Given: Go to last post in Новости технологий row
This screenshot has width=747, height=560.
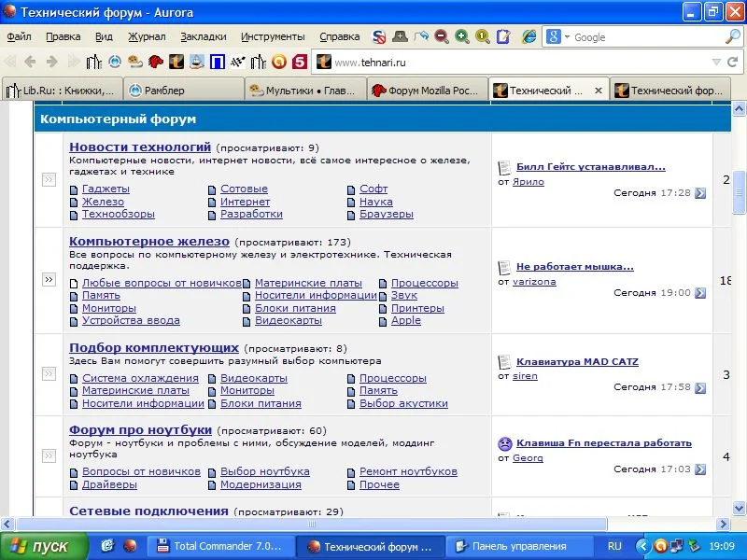Looking at the screenshot, I should [x=700, y=193].
